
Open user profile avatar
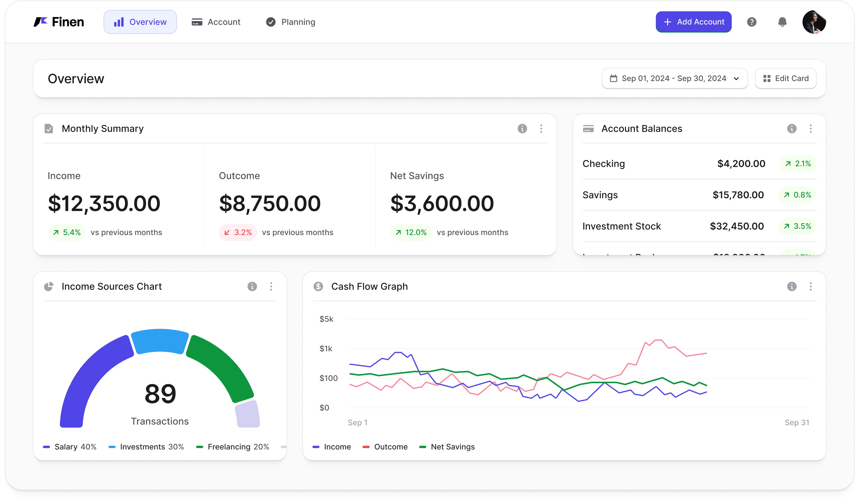(x=814, y=22)
